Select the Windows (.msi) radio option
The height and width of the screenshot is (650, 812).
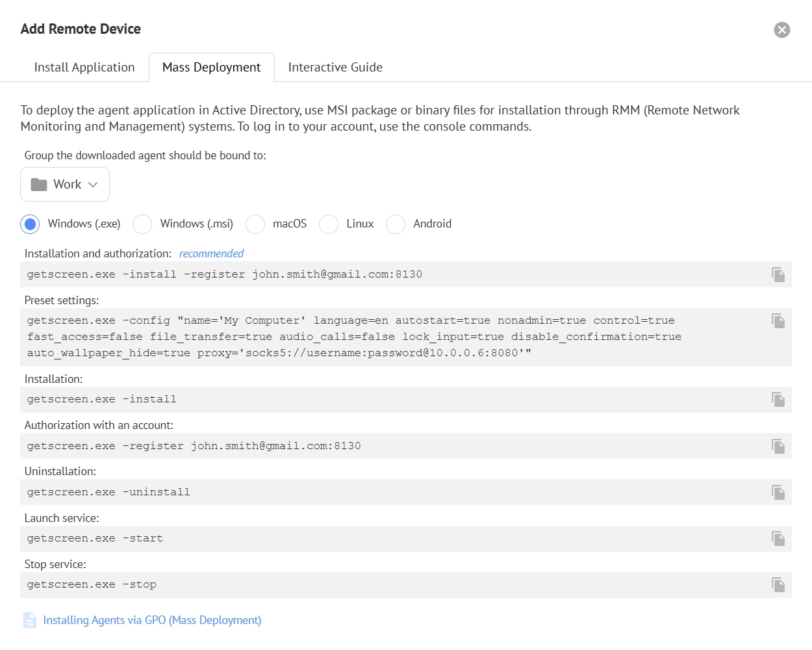click(x=142, y=224)
